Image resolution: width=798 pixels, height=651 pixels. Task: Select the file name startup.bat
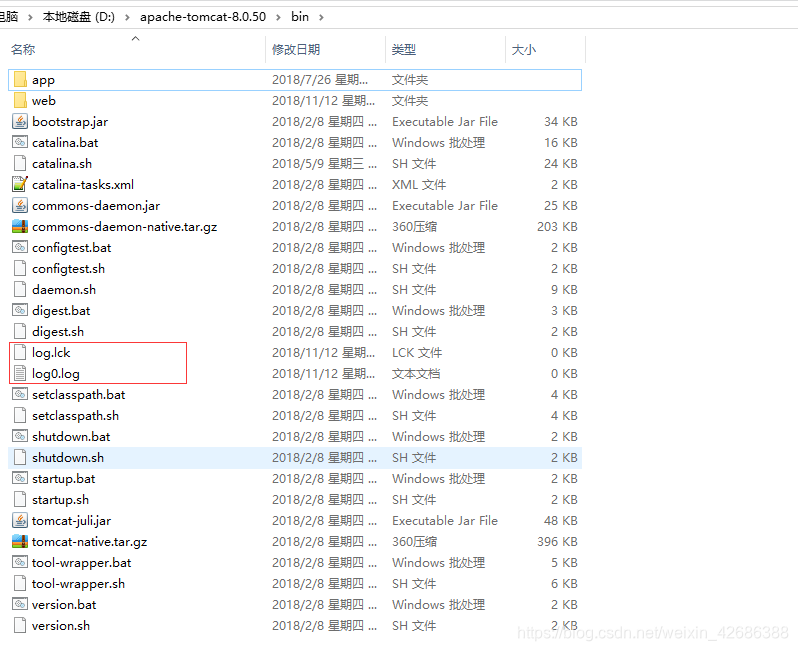[x=64, y=478]
